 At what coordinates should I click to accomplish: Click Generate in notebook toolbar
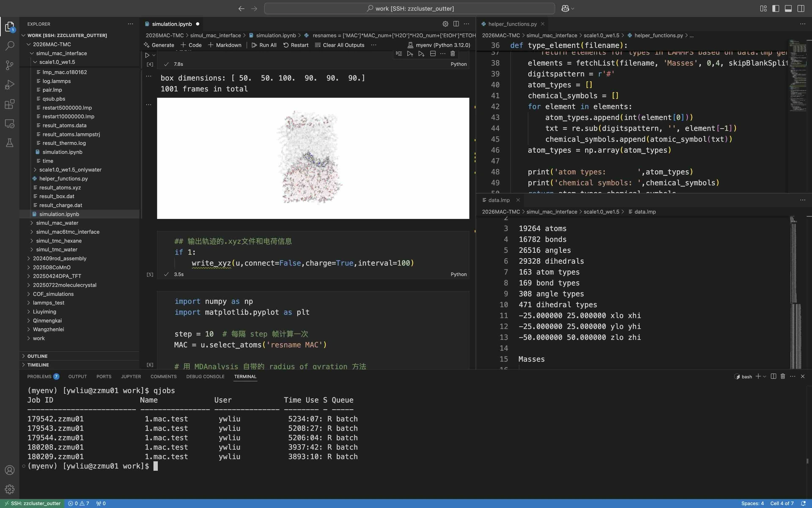[159, 45]
